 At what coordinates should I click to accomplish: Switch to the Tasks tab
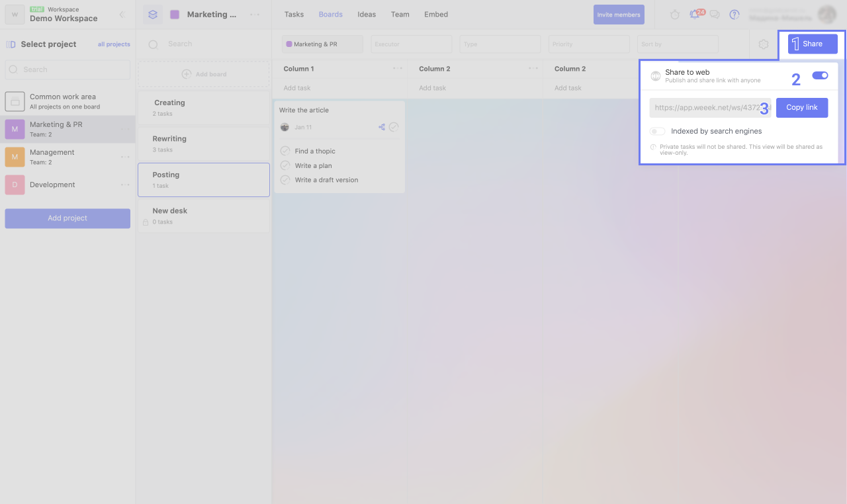click(x=294, y=15)
